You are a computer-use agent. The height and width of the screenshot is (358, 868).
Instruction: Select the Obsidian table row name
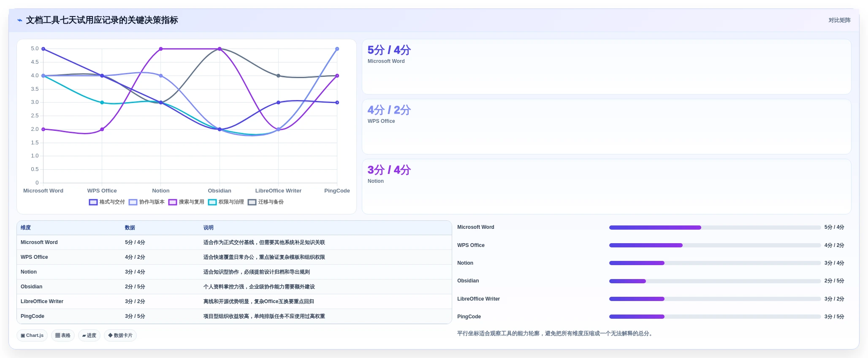(x=32, y=287)
